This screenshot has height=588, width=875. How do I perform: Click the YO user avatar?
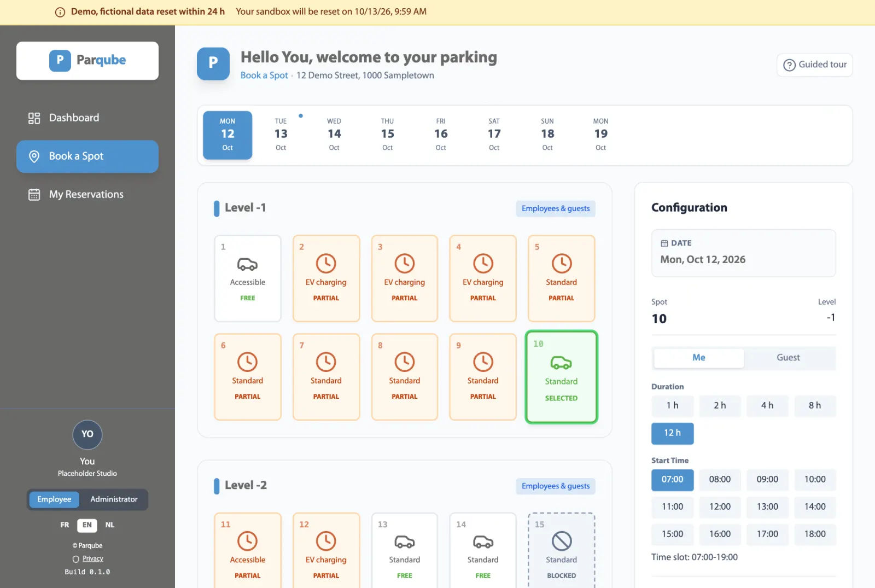click(87, 434)
